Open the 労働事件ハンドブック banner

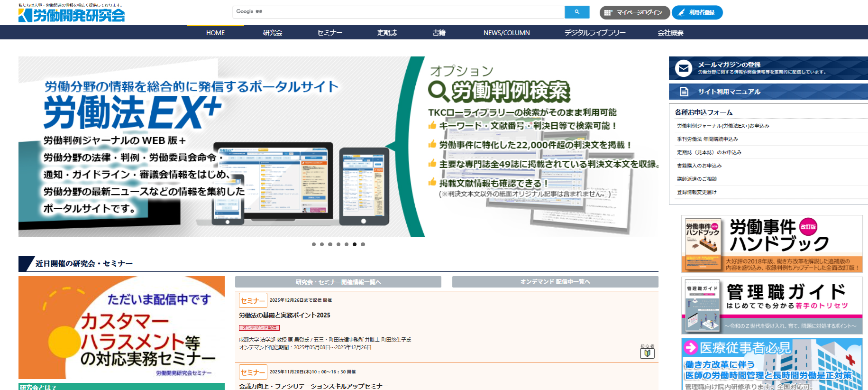771,244
